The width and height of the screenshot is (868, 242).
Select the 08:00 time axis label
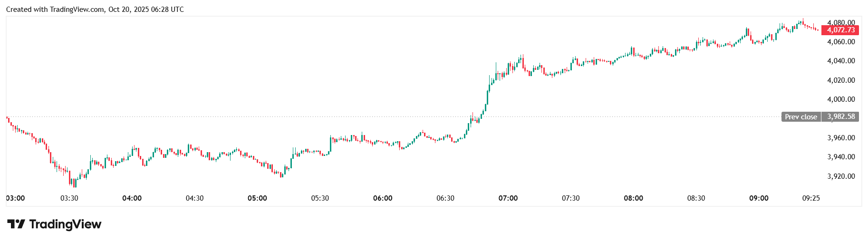tap(633, 198)
